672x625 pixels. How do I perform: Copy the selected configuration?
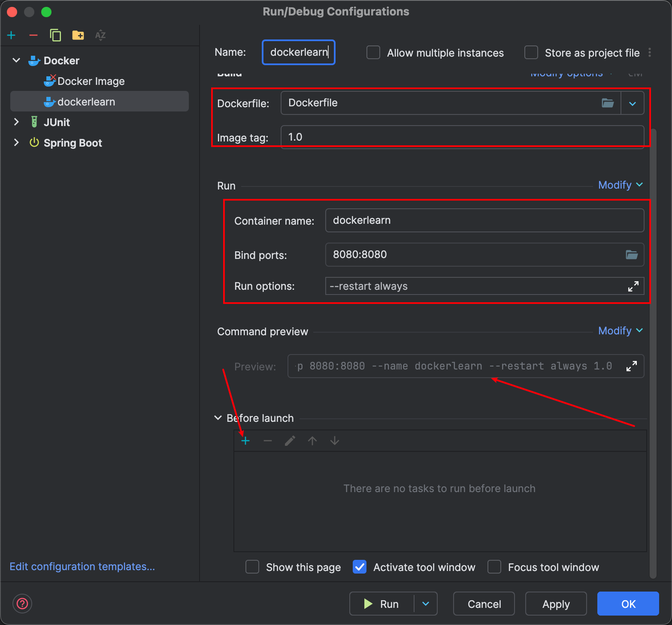56,35
